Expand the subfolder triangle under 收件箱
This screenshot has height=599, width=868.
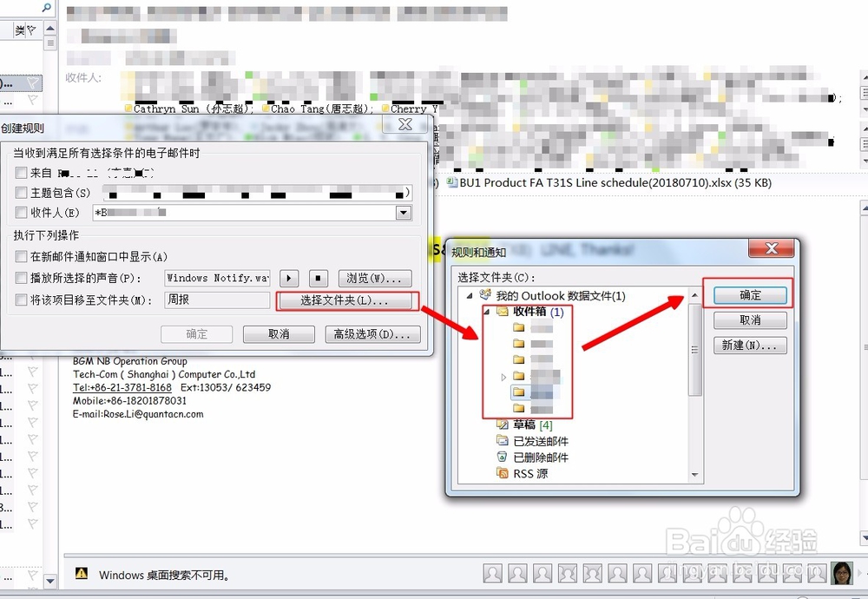(503, 377)
